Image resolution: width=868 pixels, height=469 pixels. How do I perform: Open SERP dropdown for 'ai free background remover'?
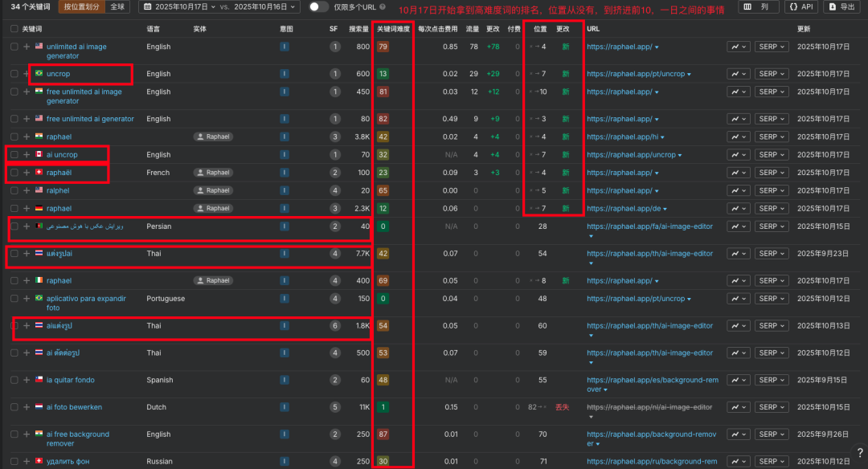pos(771,434)
